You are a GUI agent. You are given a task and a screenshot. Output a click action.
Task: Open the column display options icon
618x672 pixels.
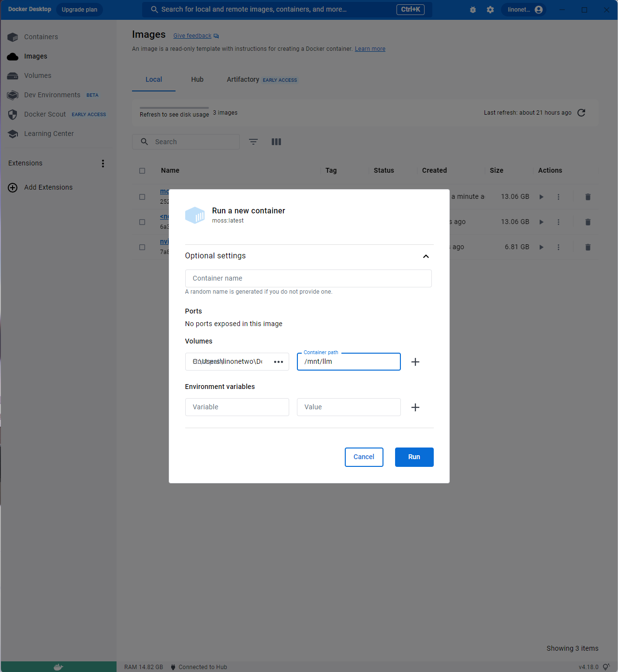click(x=276, y=142)
